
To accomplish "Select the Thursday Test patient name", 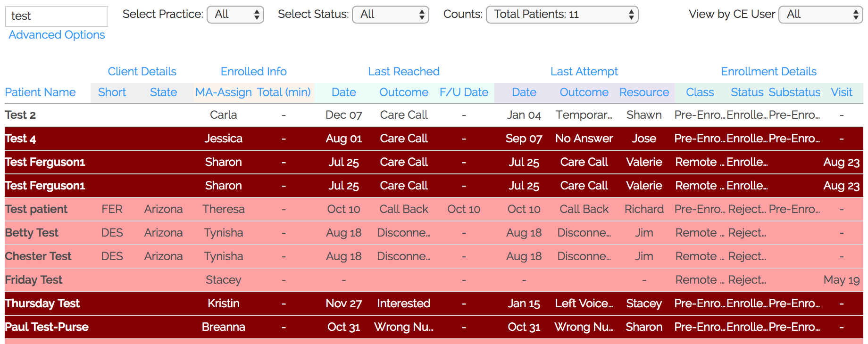I will 42,303.
